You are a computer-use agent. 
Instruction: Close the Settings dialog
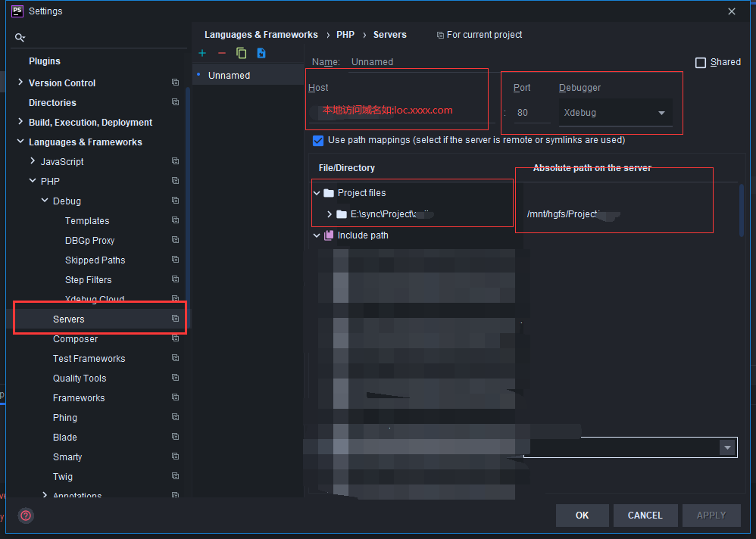732,11
